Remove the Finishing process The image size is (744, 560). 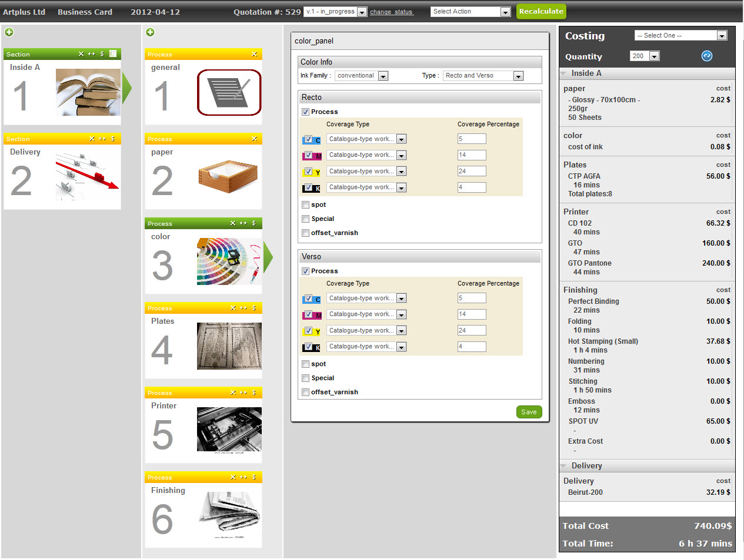pyautogui.click(x=233, y=477)
